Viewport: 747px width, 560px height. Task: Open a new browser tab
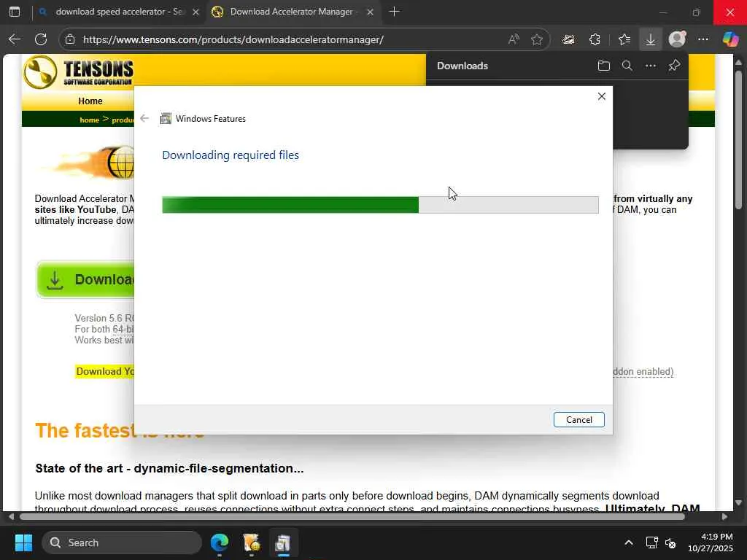tap(394, 12)
